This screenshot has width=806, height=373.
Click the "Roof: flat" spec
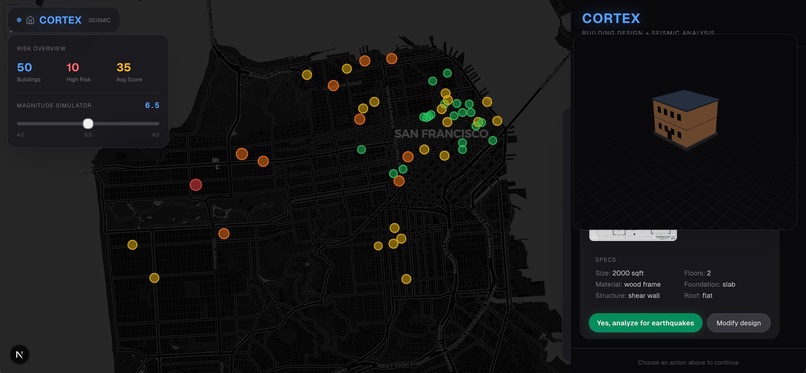698,296
